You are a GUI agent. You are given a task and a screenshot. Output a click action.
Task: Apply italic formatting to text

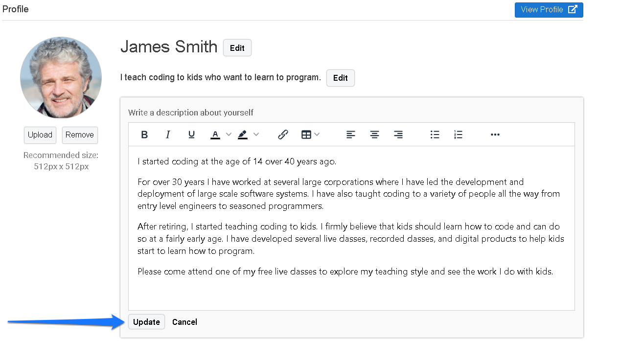pyautogui.click(x=168, y=135)
